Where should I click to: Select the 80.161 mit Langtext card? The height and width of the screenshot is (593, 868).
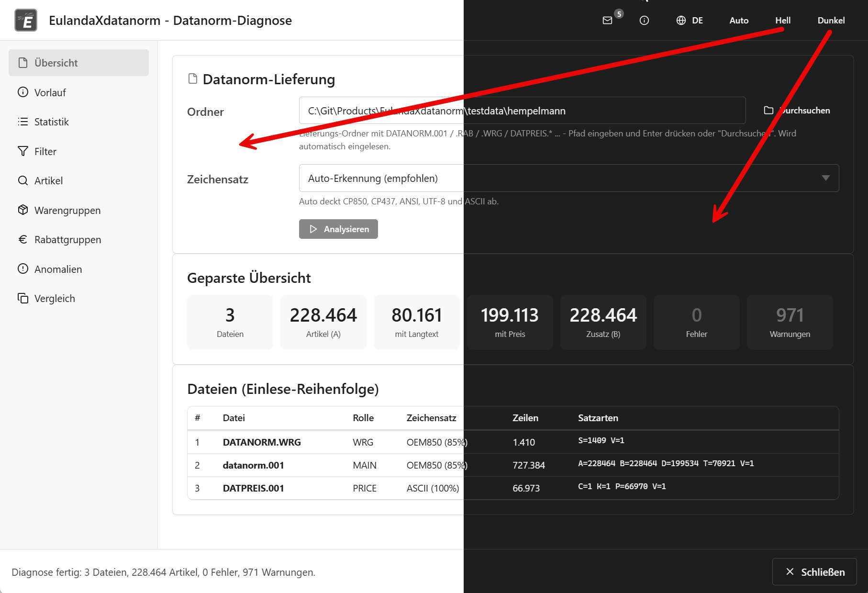[x=417, y=322]
